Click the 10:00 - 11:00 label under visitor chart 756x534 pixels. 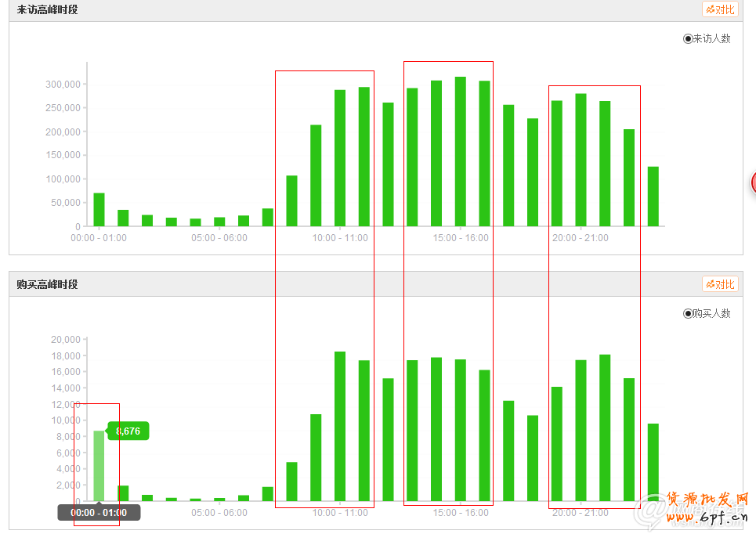[x=340, y=238]
